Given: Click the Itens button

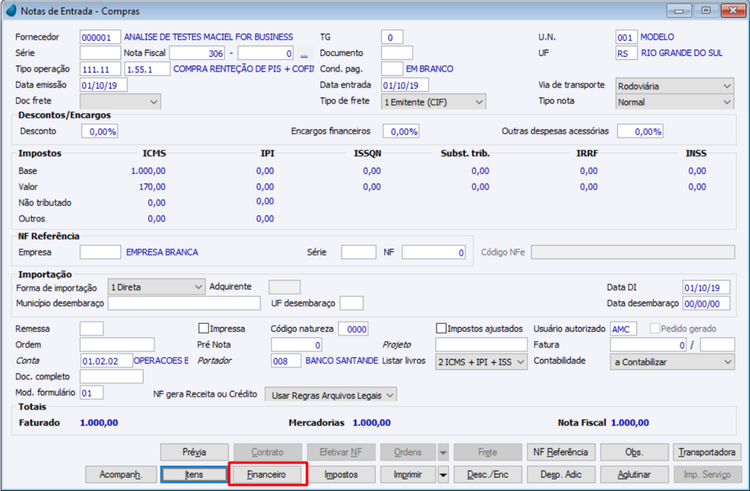Looking at the screenshot, I should coord(194,475).
